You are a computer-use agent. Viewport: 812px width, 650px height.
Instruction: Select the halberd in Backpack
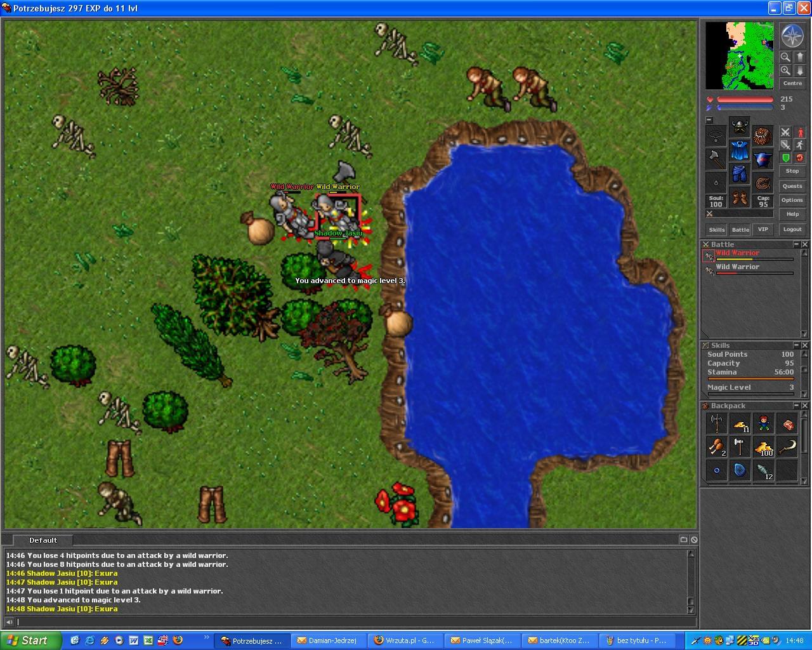(x=716, y=423)
